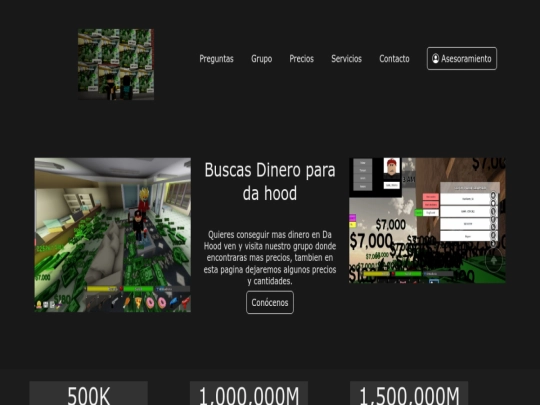Select the 1,000,000M price card
This screenshot has width=540, height=405.
point(249,393)
